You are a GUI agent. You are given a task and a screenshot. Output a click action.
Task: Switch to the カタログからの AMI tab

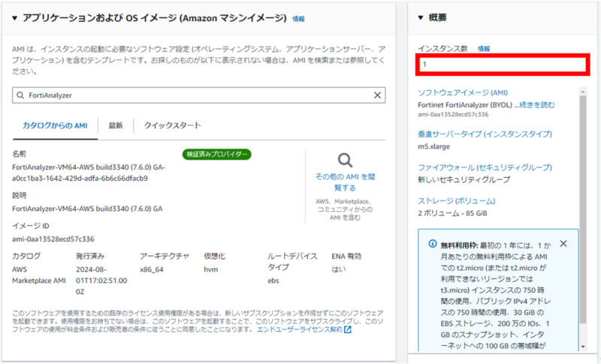point(55,125)
